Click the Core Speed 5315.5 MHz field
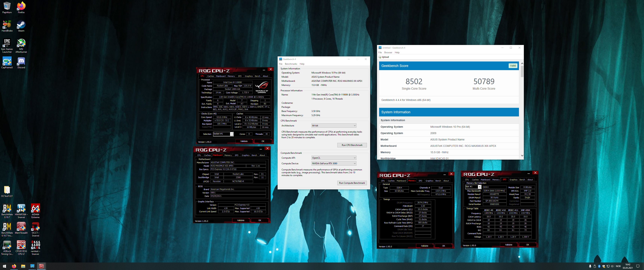The width and height of the screenshot is (644, 270). point(222,117)
